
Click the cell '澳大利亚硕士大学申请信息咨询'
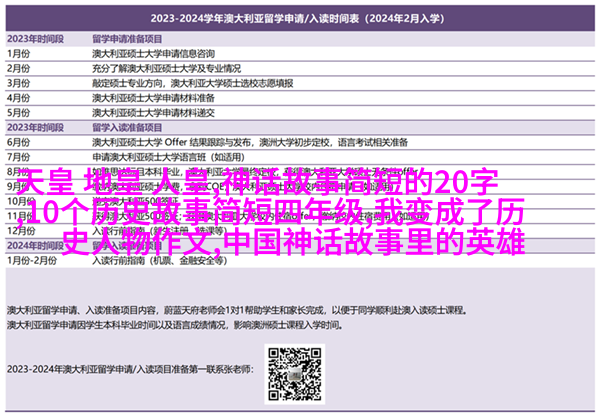[153, 54]
